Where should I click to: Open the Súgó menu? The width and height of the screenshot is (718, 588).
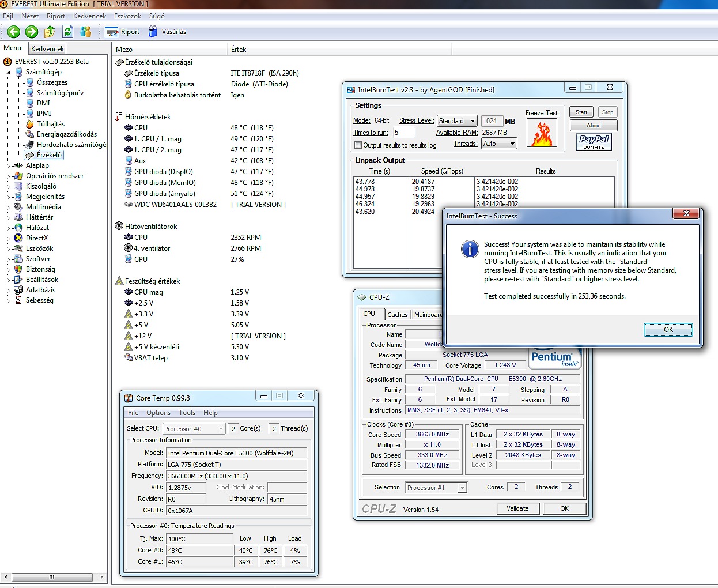(x=157, y=16)
